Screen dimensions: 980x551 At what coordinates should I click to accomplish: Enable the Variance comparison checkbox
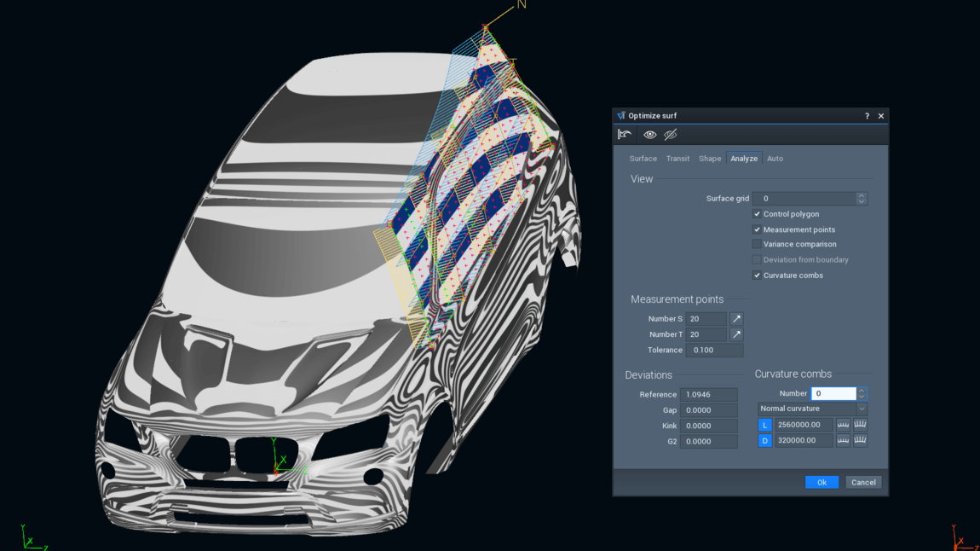tap(757, 244)
